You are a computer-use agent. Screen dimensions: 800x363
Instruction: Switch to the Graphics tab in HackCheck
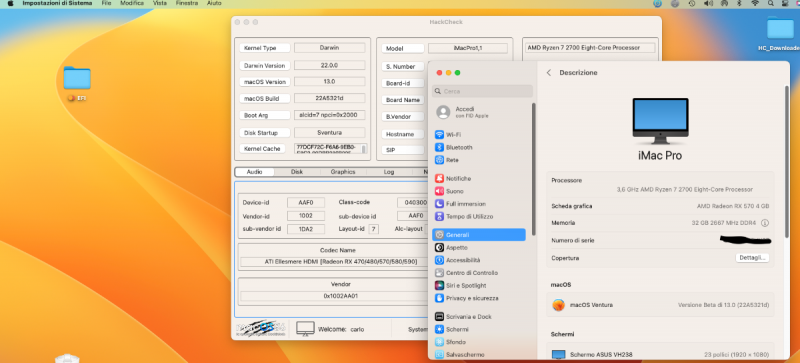click(x=343, y=172)
